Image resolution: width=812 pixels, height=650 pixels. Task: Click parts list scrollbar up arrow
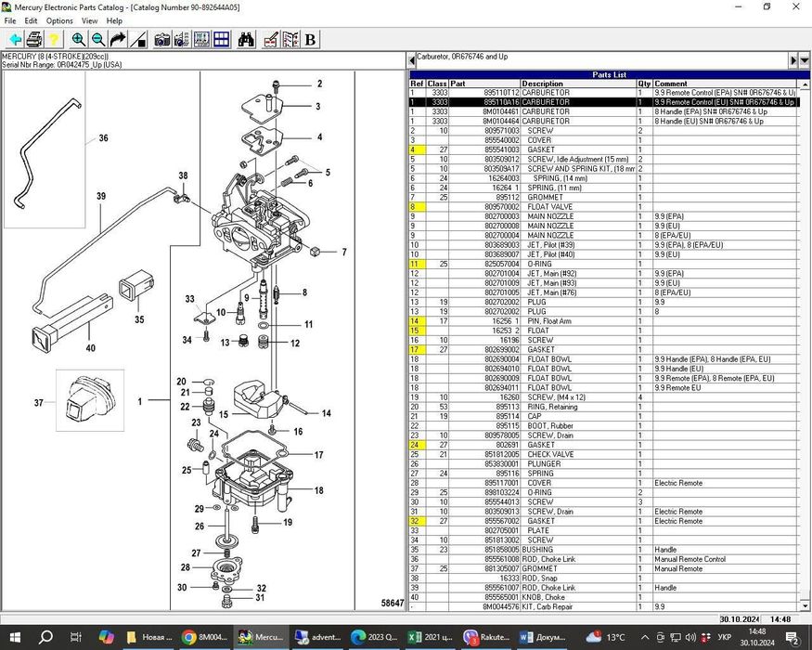(805, 84)
